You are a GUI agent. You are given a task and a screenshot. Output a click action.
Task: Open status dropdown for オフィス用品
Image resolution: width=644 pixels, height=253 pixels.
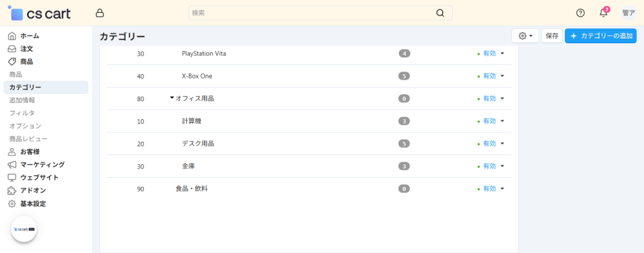point(491,98)
